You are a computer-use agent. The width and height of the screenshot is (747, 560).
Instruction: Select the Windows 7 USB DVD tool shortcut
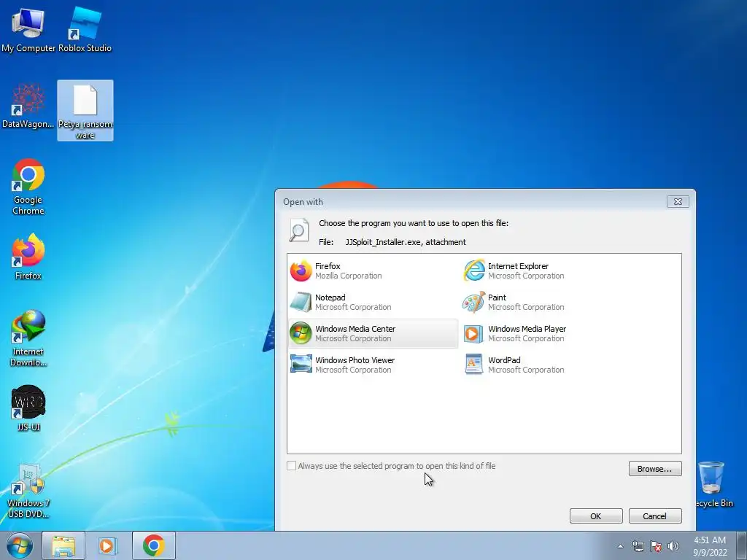(28, 491)
